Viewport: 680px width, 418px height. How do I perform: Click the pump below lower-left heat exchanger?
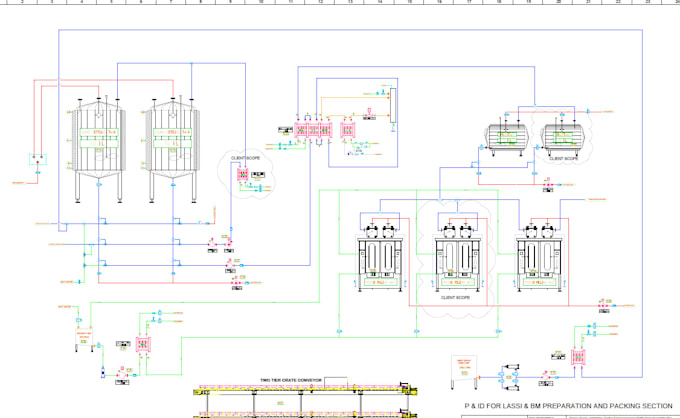(122, 374)
